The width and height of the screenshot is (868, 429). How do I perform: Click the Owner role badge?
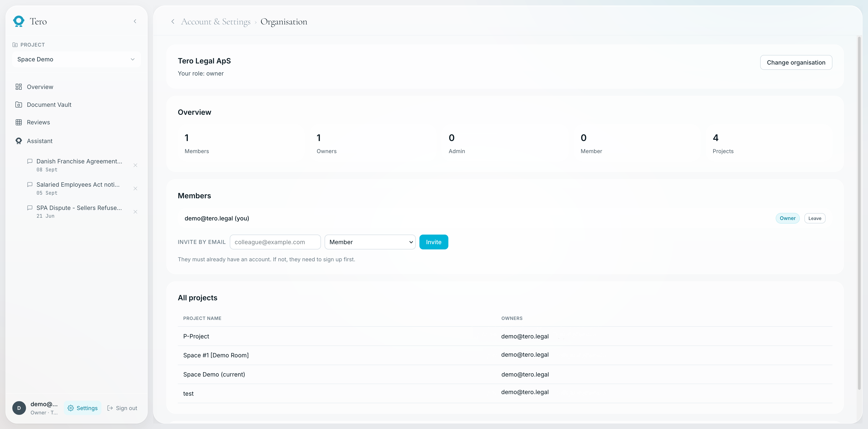[788, 218]
